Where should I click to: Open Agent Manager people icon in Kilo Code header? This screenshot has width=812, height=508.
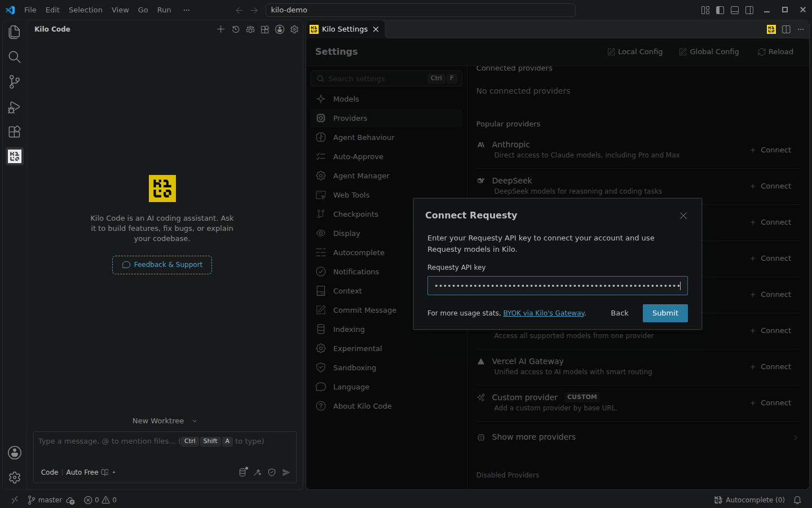click(250, 29)
